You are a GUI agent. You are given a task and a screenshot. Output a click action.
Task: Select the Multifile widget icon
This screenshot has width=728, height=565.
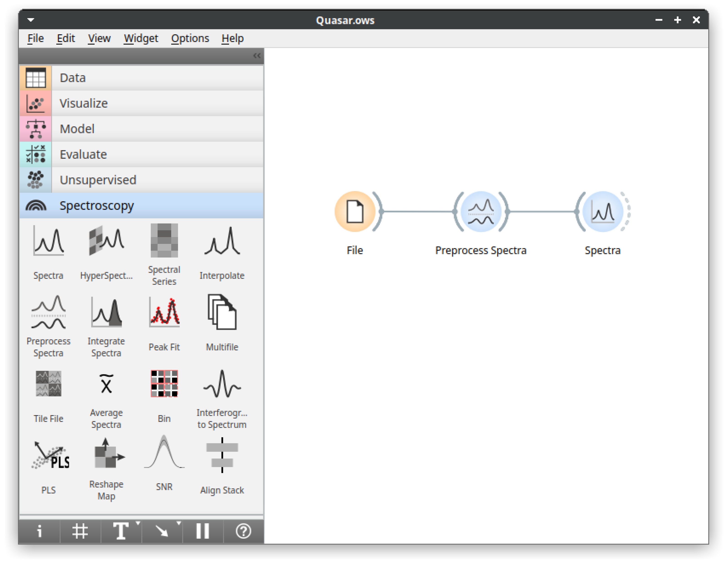222,312
